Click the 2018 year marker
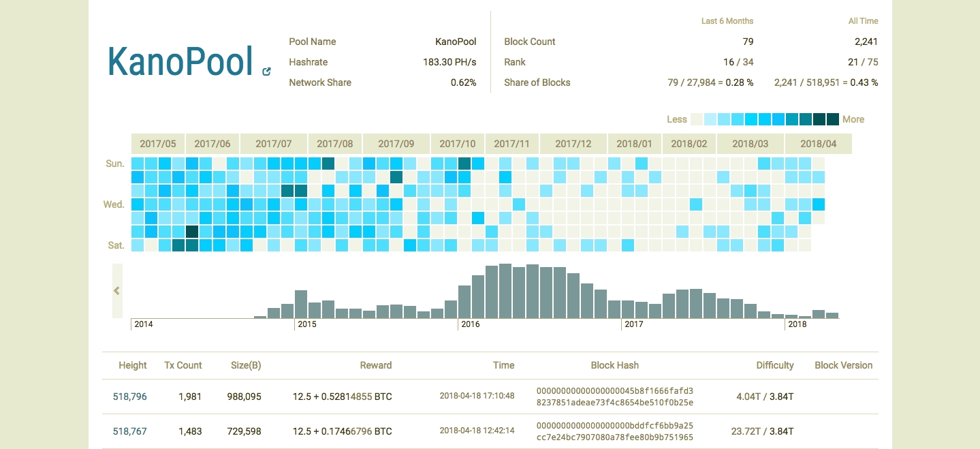Viewport: 980px width, 449px height. 797,324
